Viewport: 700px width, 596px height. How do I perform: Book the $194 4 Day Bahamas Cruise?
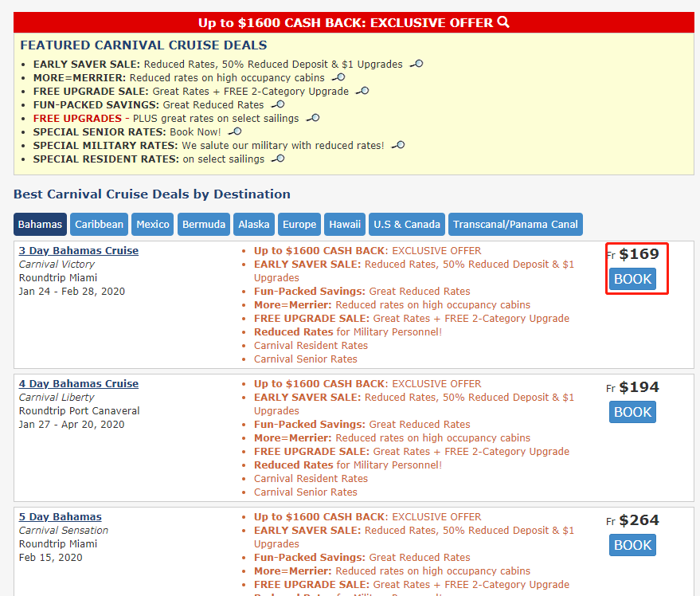(632, 412)
